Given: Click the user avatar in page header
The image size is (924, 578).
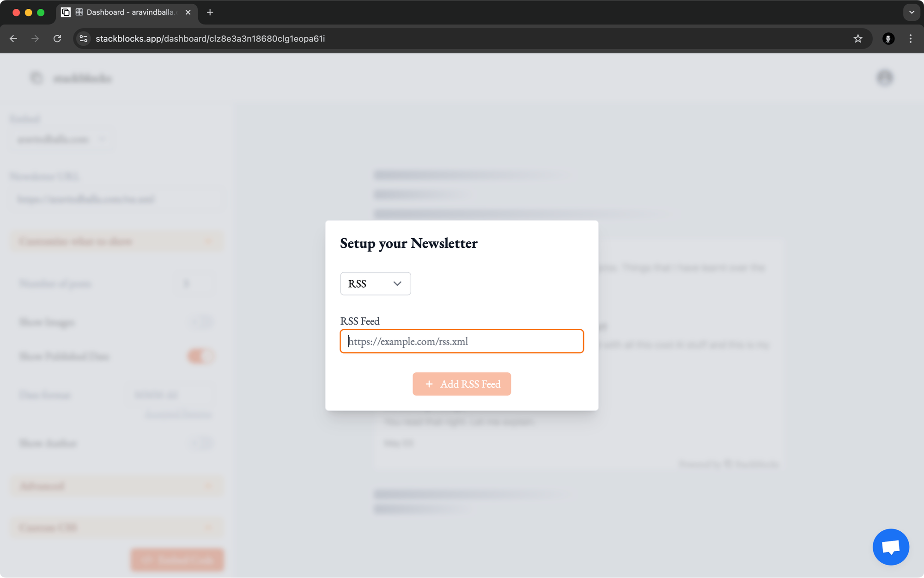Looking at the screenshot, I should [x=885, y=78].
